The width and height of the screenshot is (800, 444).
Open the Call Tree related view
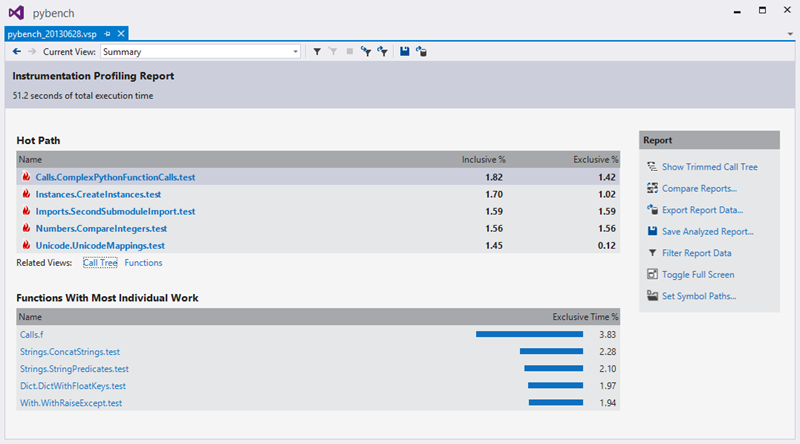[x=100, y=263]
